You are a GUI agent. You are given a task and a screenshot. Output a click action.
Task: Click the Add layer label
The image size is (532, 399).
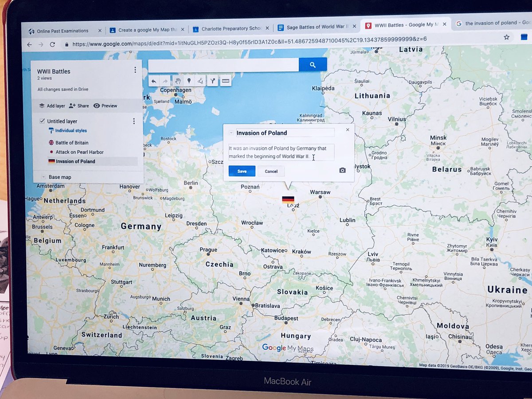coord(56,106)
